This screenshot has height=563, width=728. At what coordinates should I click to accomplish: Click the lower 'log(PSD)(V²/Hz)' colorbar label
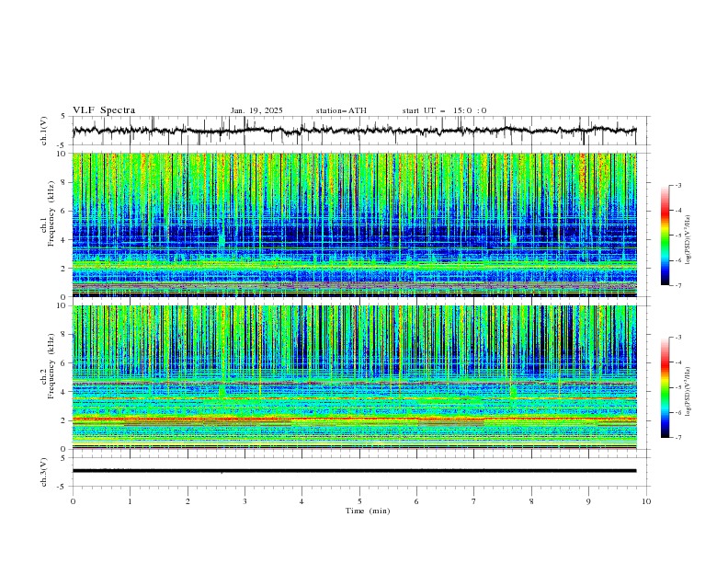688,392
